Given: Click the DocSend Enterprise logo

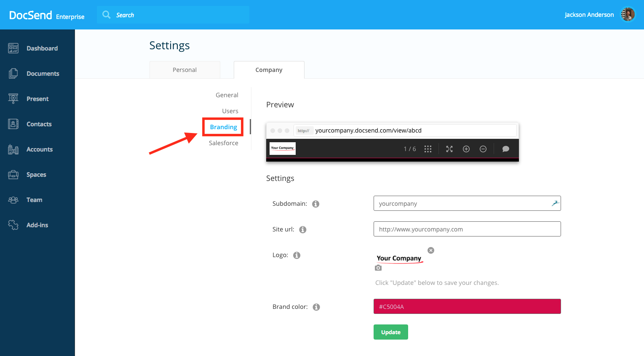Looking at the screenshot, I should click(47, 16).
